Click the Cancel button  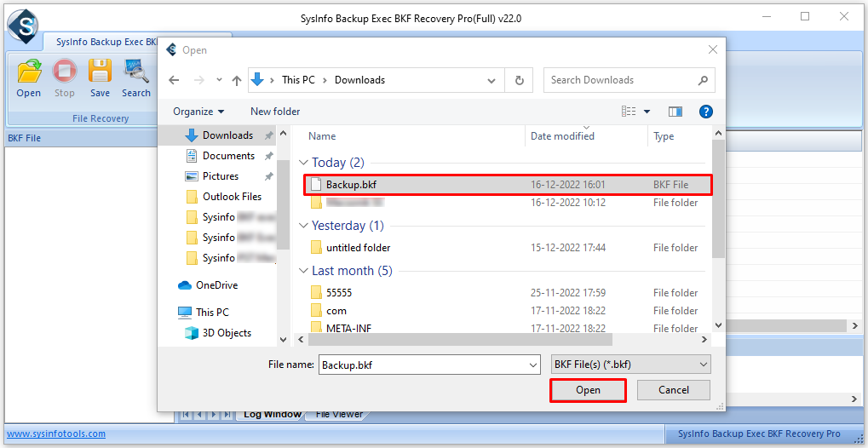674,390
